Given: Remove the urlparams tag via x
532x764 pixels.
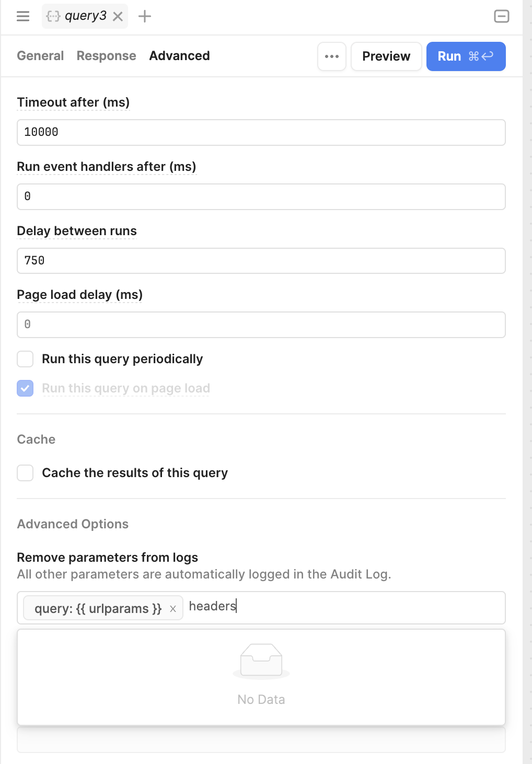Looking at the screenshot, I should [x=173, y=609].
